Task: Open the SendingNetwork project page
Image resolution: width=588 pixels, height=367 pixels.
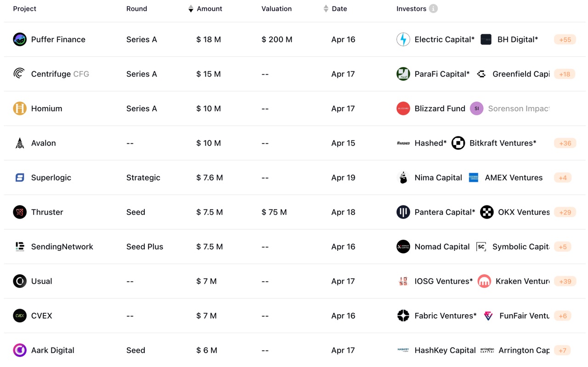Action: (62, 247)
